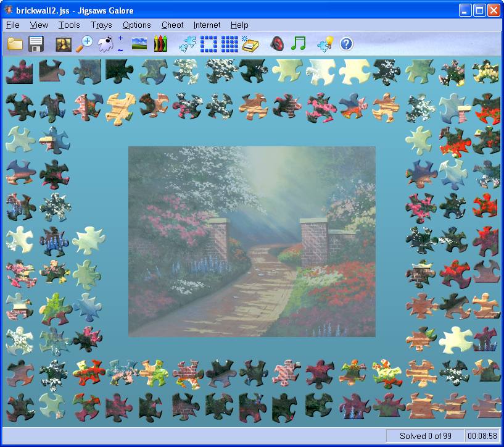
Task: Arrange pieces around the border with hollow square icon
Action: [x=209, y=44]
